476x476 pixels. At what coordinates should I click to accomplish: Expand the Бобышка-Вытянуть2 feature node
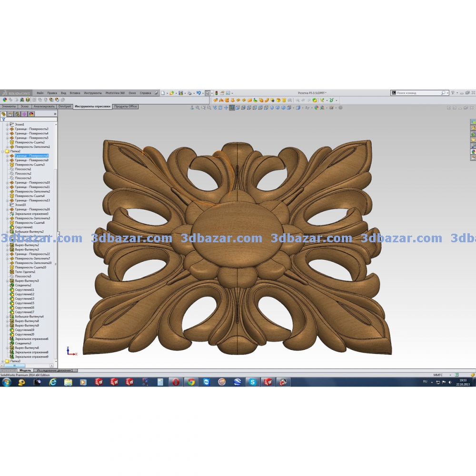click(7, 232)
